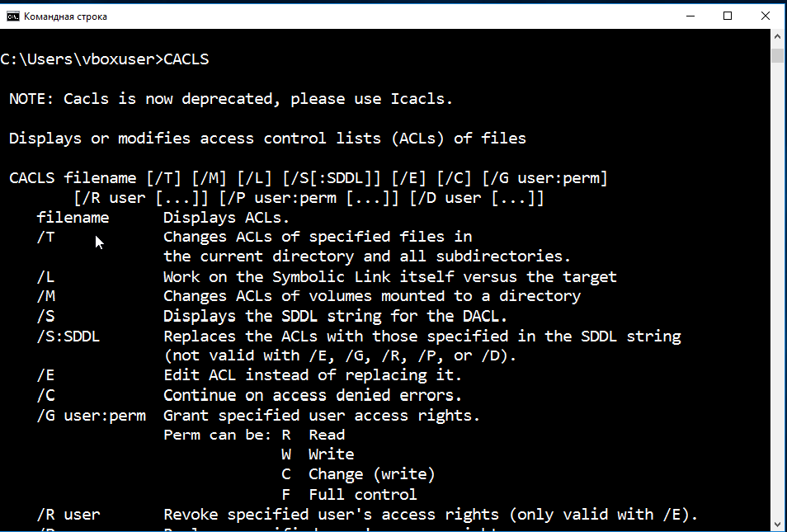This screenshot has width=787, height=532.
Task: Click the Командная строка title bar text
Action: click(x=65, y=16)
